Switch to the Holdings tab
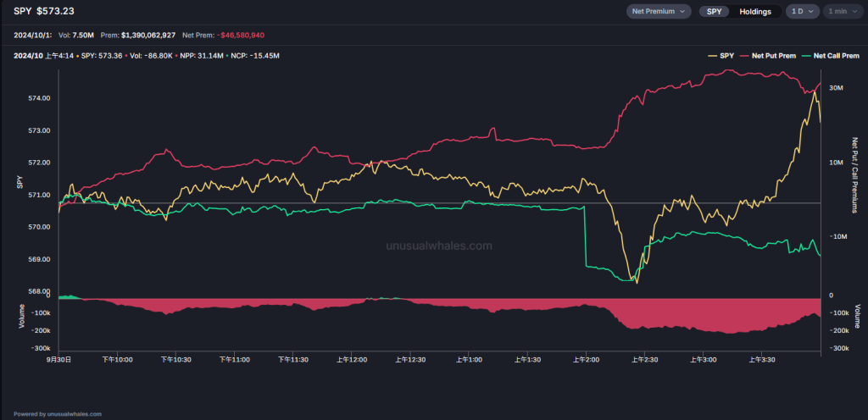868x420 pixels. point(754,12)
